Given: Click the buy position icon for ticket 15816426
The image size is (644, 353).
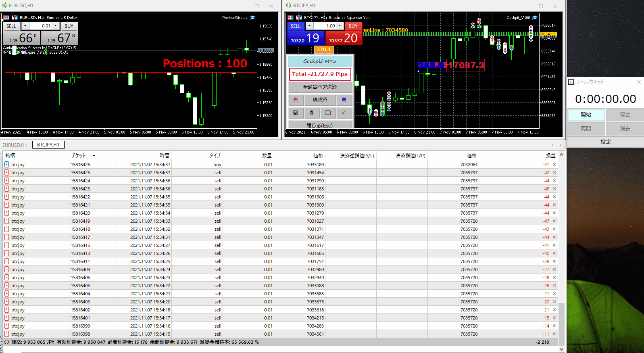Looking at the screenshot, I should (x=6, y=165).
